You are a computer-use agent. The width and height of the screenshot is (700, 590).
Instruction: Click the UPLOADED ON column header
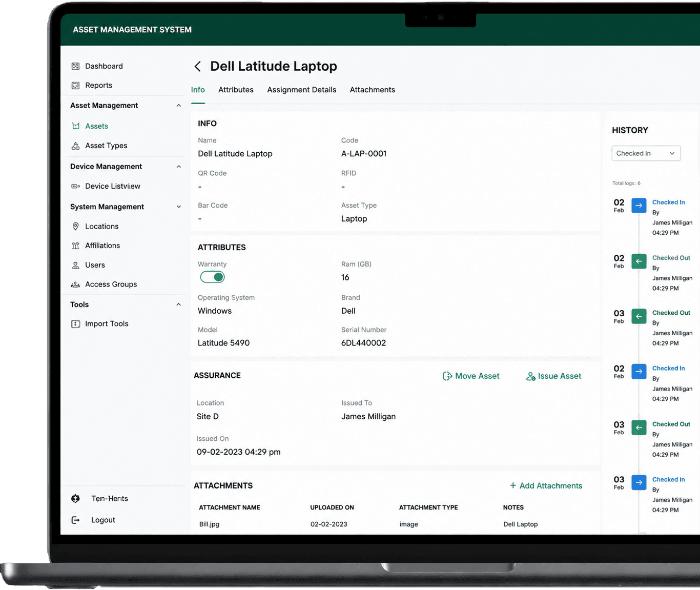pyautogui.click(x=332, y=507)
